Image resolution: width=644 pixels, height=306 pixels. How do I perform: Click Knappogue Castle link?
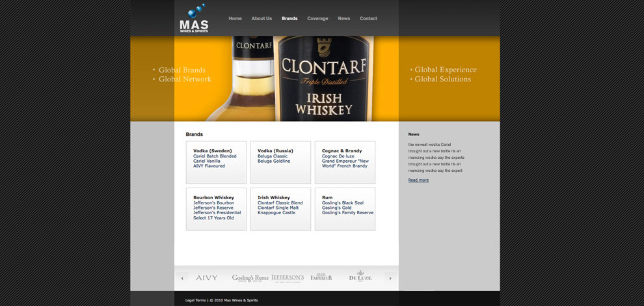coord(276,213)
